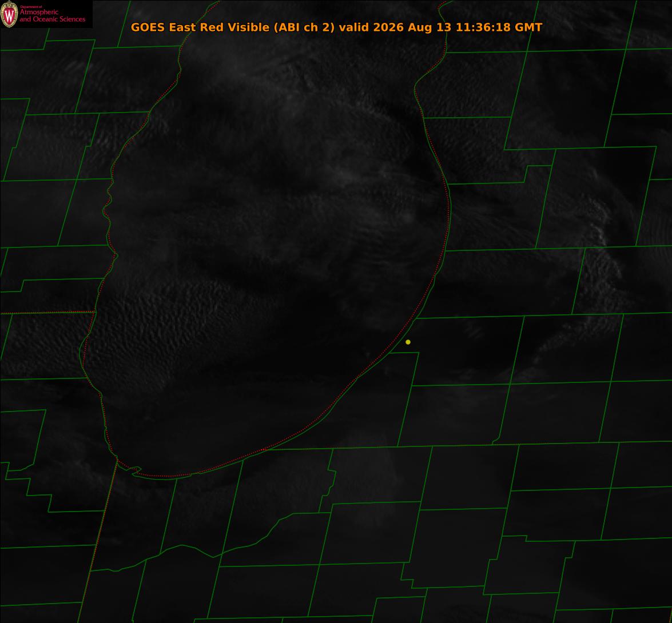
Task: Click the red dotted state line at left edge
Action: [47, 313]
